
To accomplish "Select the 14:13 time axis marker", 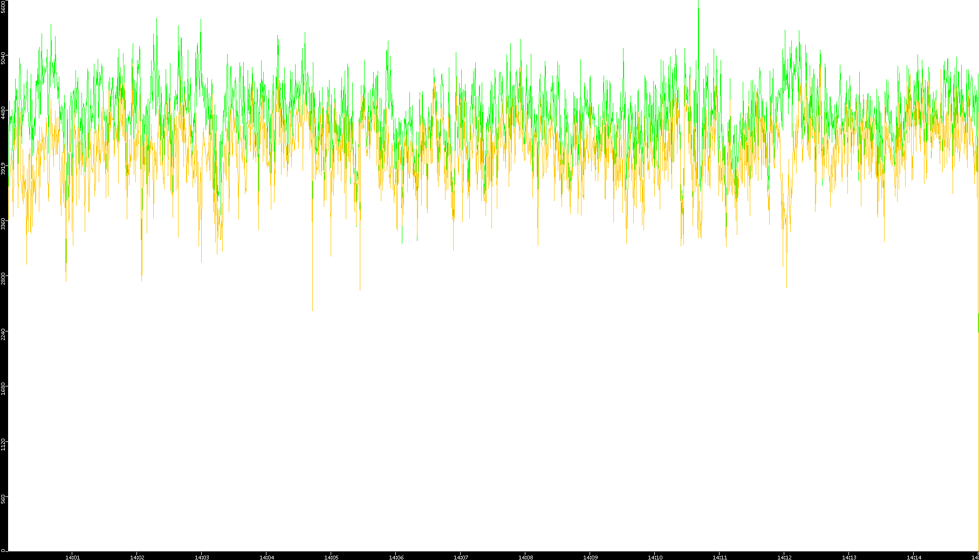I will point(849,557).
